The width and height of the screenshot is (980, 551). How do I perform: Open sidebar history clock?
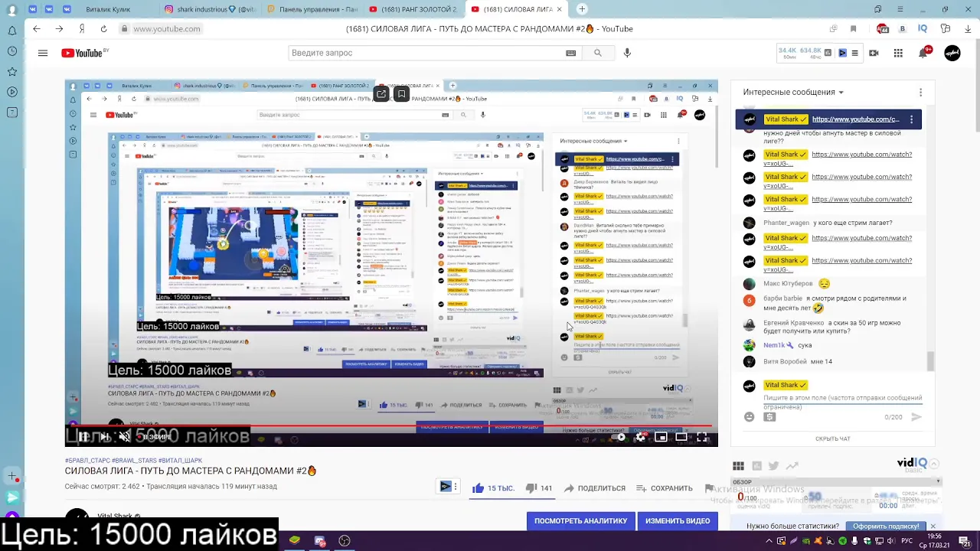coord(12,51)
